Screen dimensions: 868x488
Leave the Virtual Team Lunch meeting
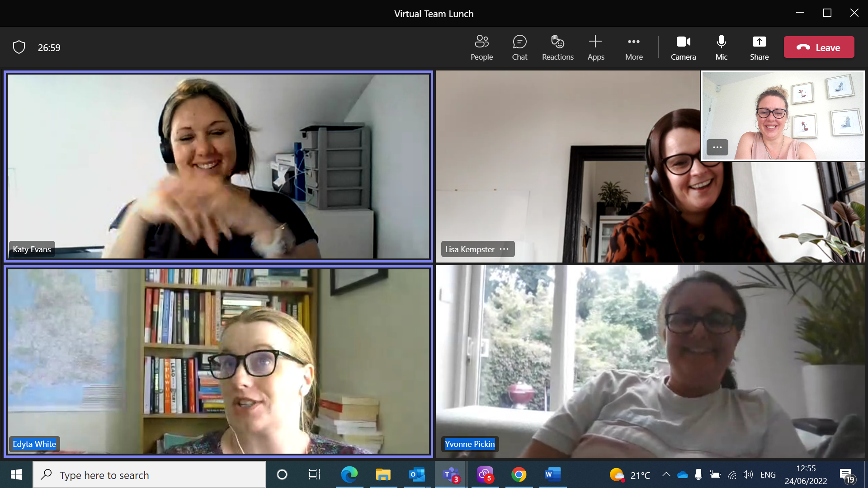click(819, 47)
